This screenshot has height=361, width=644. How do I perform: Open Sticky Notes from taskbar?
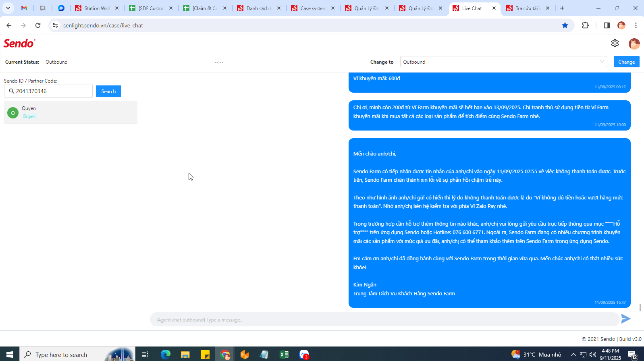(x=205, y=355)
